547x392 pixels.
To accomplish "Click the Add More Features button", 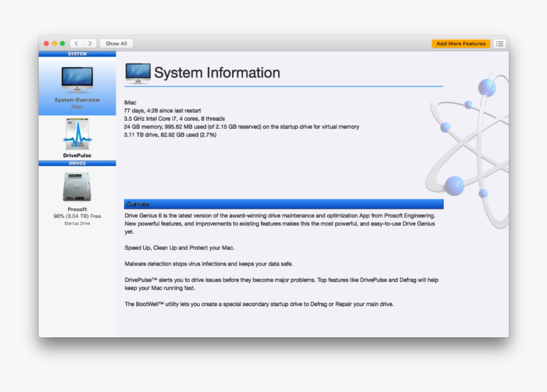I will point(461,44).
